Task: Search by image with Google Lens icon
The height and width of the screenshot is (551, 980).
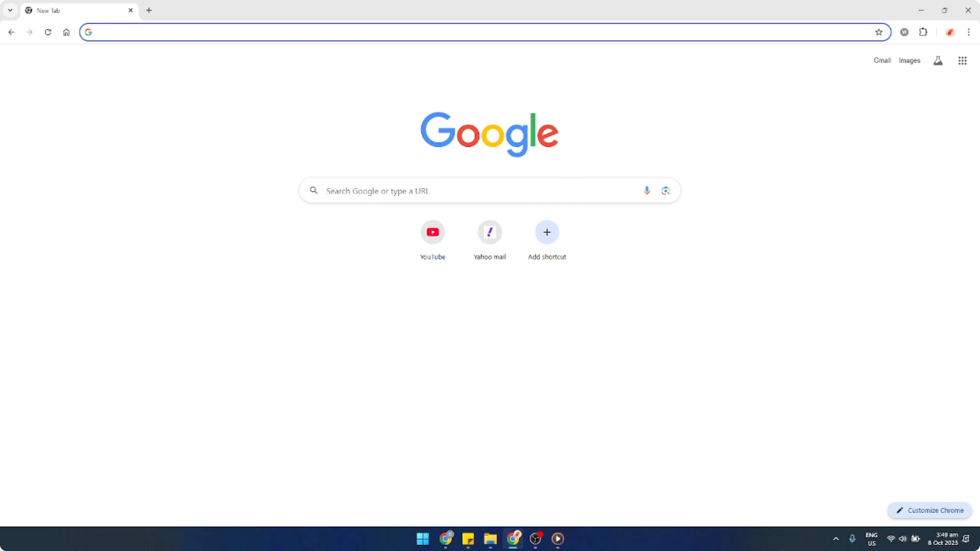Action: point(665,191)
